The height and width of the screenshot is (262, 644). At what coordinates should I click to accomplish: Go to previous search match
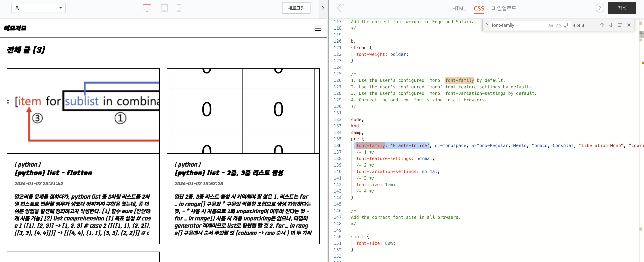click(602, 25)
